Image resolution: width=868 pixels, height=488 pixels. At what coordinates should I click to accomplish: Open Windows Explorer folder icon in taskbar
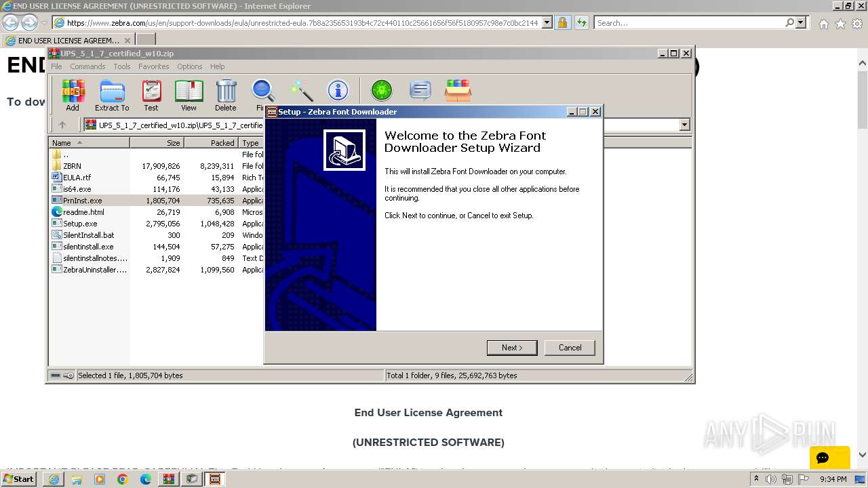point(77,479)
